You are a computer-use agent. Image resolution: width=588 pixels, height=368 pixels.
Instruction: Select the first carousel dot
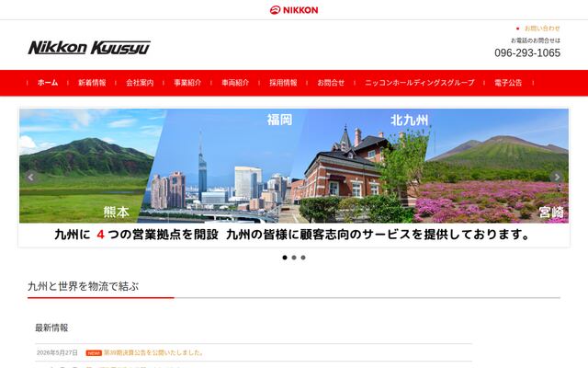pyautogui.click(x=285, y=258)
